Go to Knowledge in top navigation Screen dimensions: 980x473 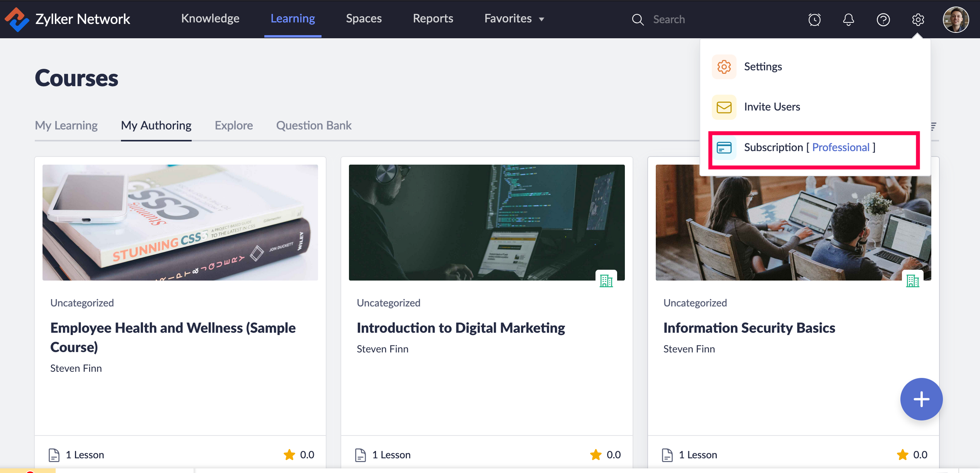click(x=210, y=19)
